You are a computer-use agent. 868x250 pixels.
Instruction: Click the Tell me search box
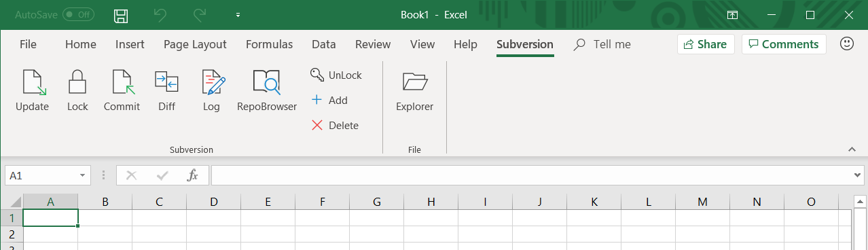[602, 44]
